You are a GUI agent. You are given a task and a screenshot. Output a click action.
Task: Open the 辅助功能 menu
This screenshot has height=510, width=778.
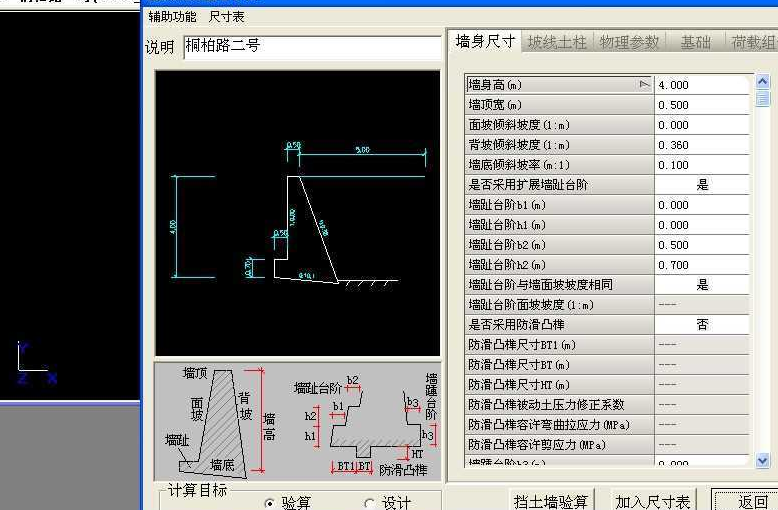[x=172, y=16]
